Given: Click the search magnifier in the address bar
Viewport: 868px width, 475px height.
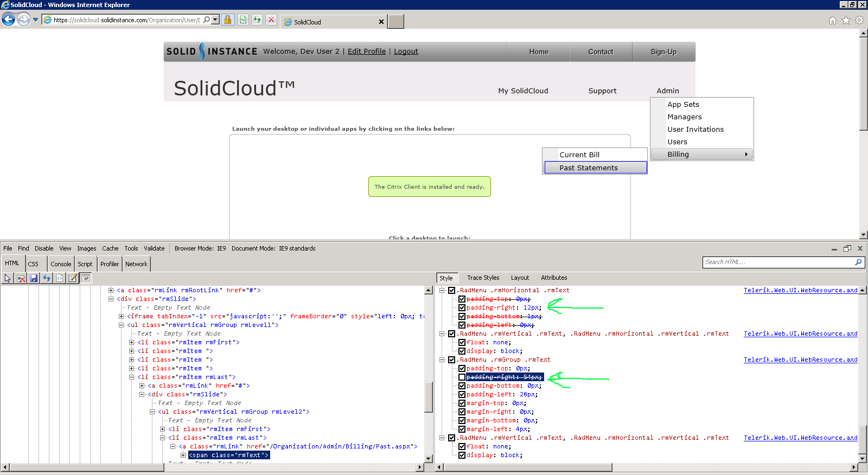Looking at the screenshot, I should [207, 20].
